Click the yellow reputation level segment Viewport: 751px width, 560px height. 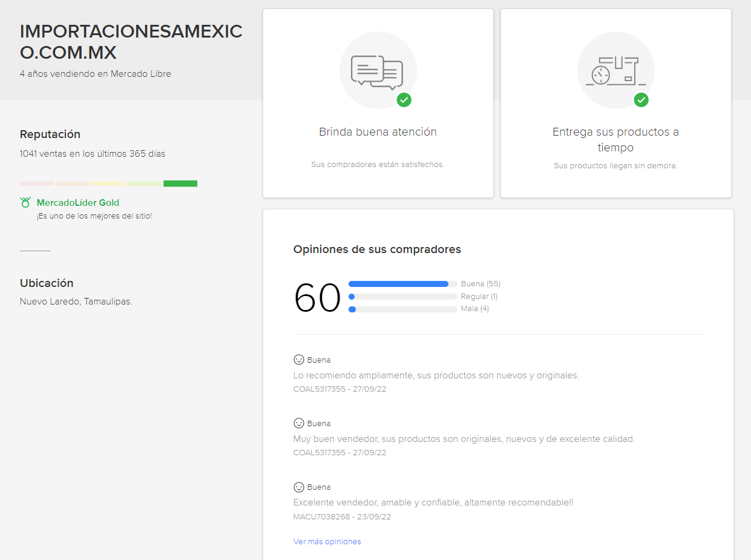click(109, 183)
